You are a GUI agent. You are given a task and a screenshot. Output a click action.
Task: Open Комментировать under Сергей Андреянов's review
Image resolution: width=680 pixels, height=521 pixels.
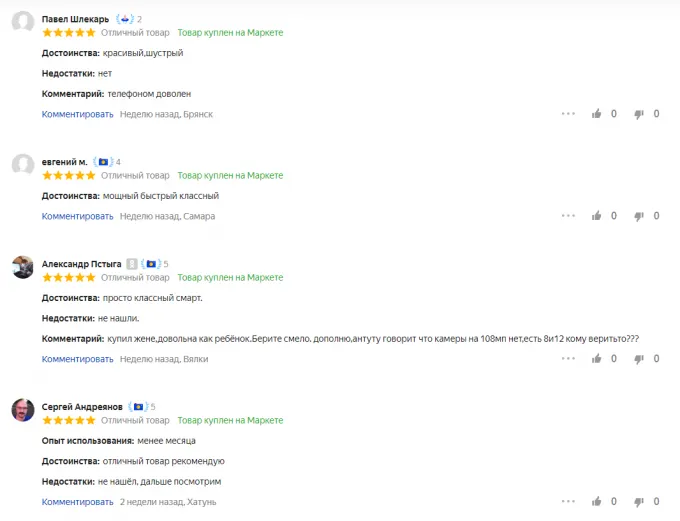[78, 502]
